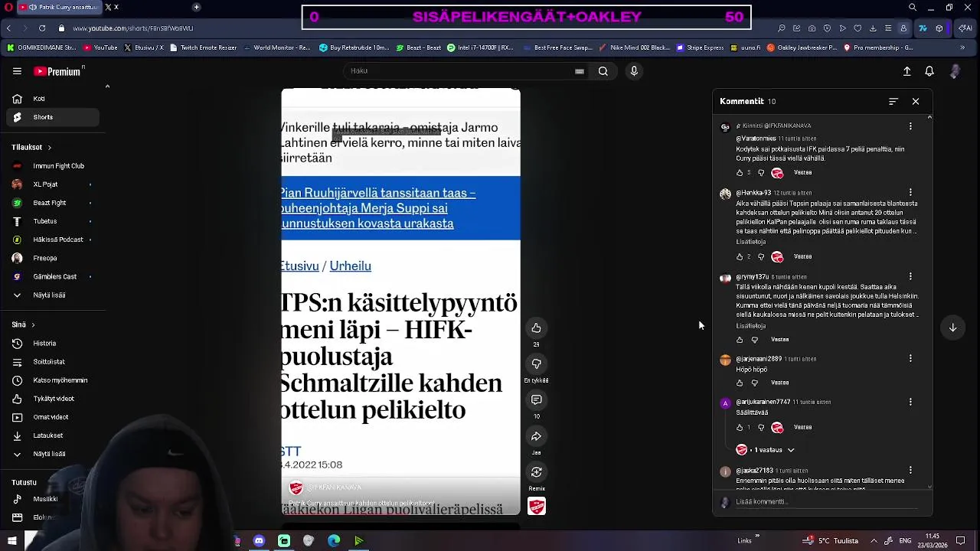Image resolution: width=980 pixels, height=551 pixels.
Task: Like the ryny137u comment
Action: pos(740,340)
